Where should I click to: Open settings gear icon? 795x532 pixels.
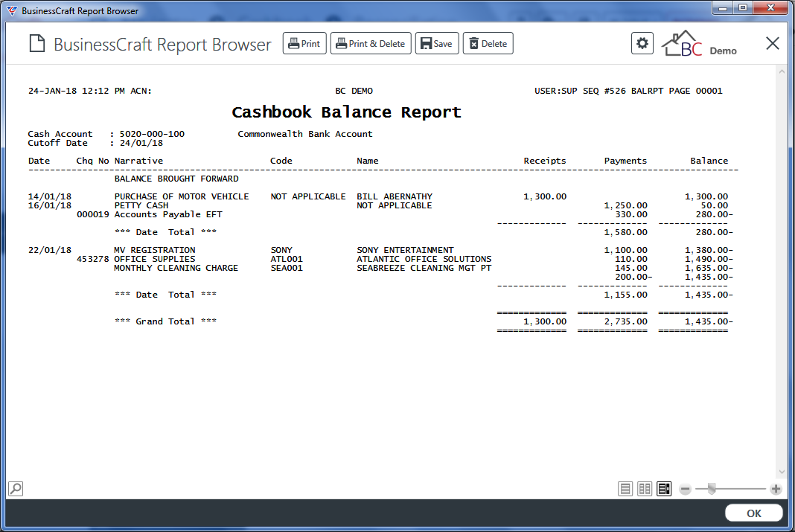(x=642, y=43)
